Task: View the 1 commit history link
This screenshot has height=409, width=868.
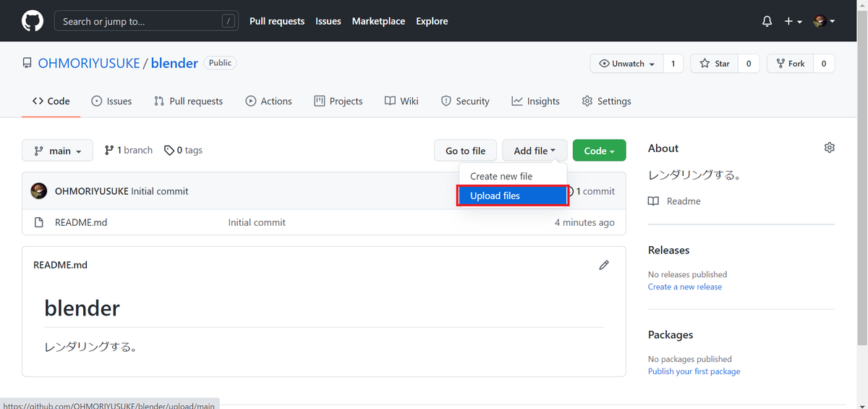Action: (x=591, y=191)
